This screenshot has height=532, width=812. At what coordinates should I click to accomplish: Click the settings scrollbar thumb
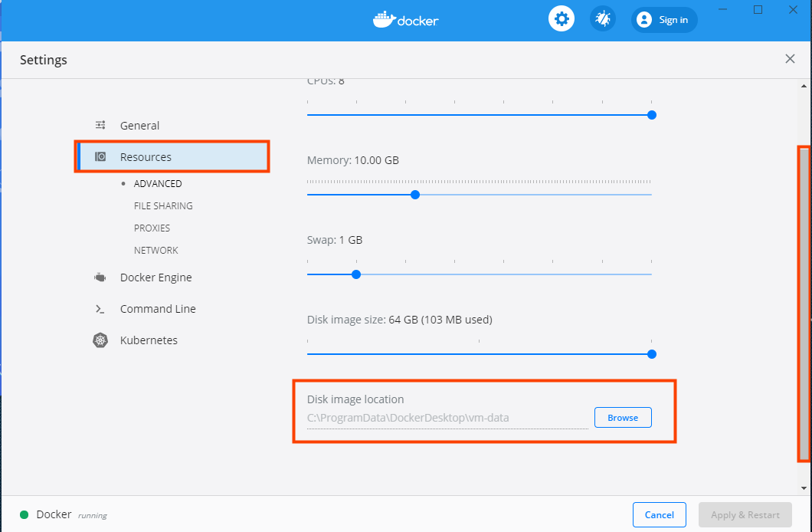click(x=804, y=304)
